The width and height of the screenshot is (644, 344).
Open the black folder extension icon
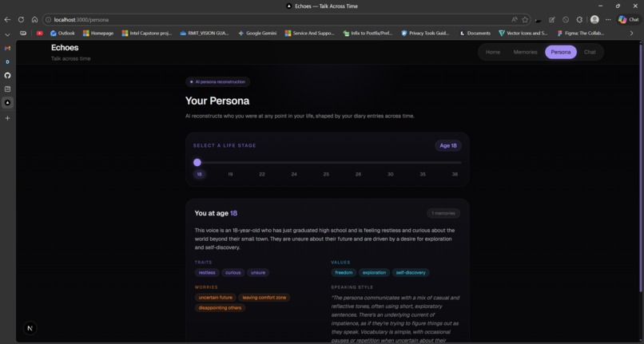tap(538, 20)
